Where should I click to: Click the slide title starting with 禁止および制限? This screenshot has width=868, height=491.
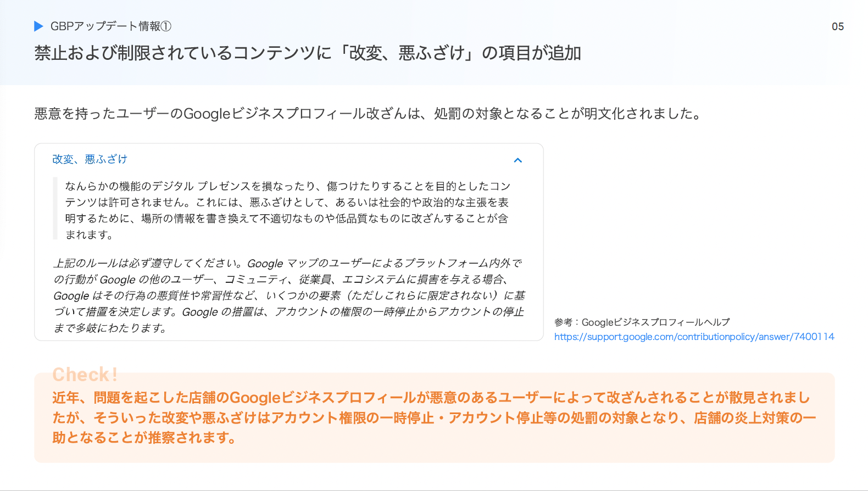pos(308,53)
